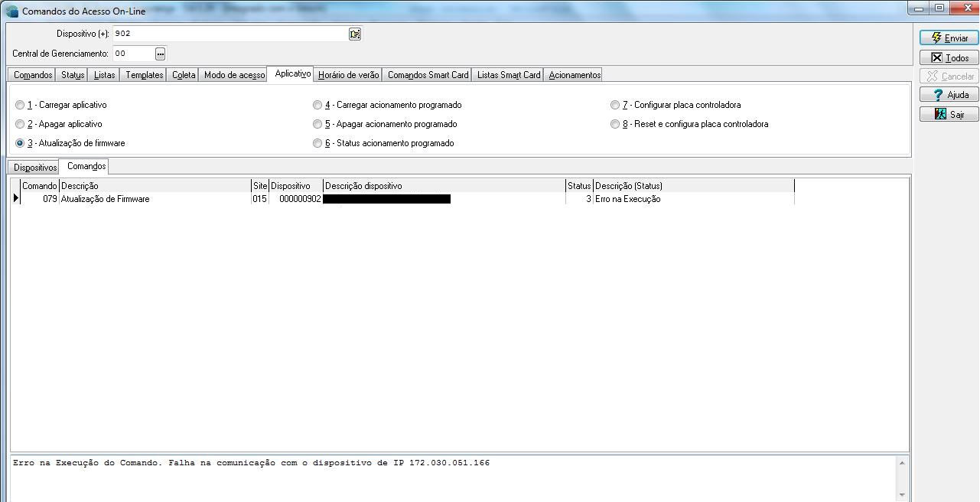Select radio option Apagar aplicativo
The image size is (980, 502).
point(20,124)
